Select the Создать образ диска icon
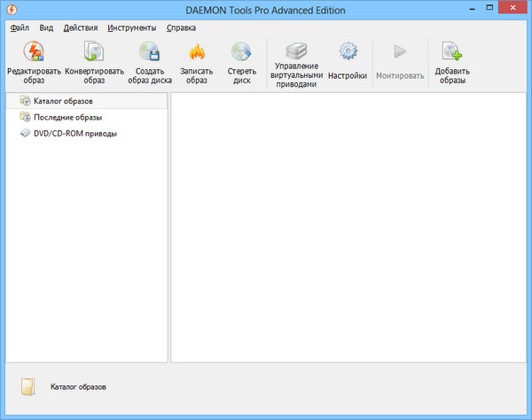Image resolution: width=532 pixels, height=420 pixels. point(148,52)
